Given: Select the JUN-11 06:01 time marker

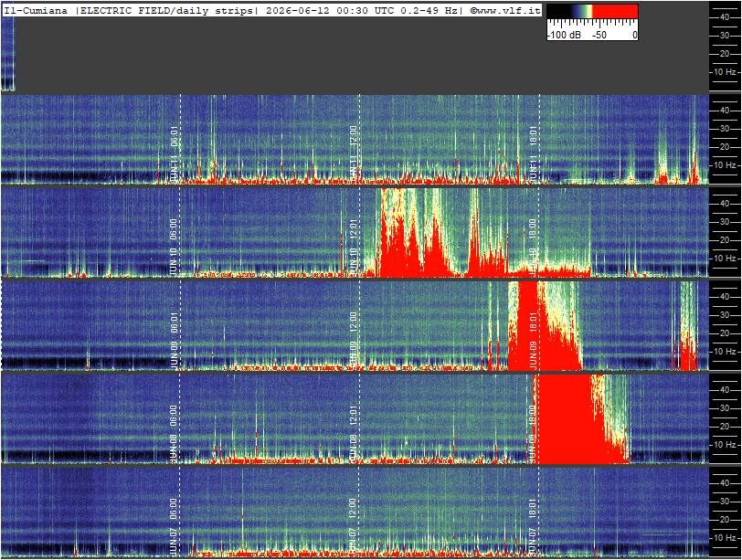Looking at the screenshot, I should tap(175, 153).
